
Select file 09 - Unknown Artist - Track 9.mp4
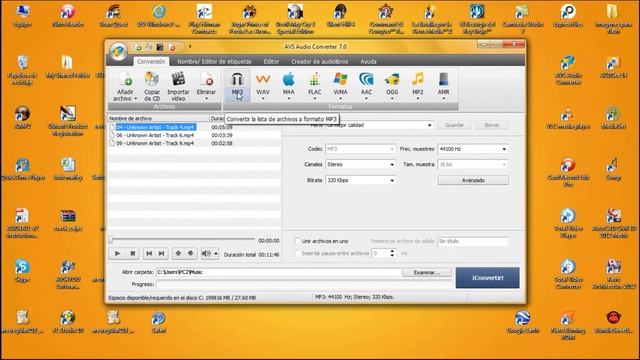click(155, 143)
